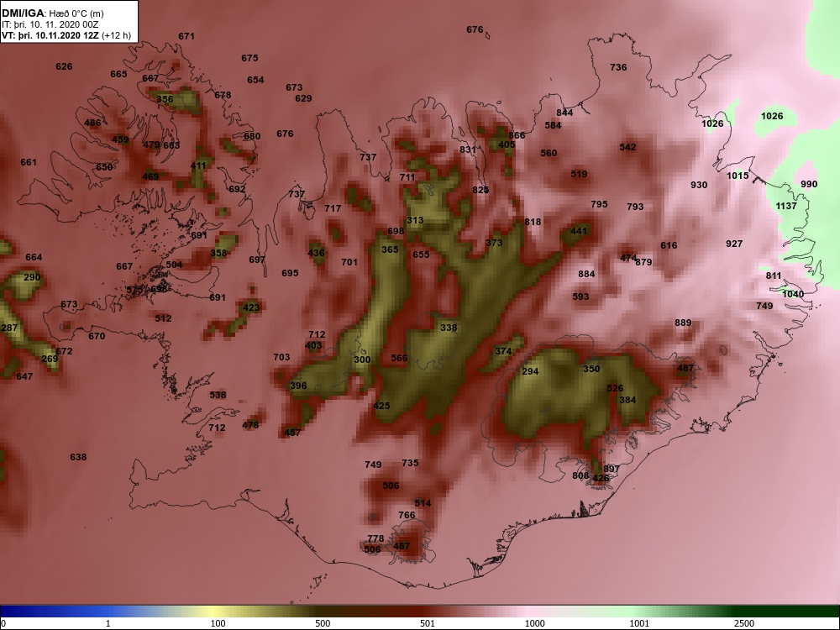Select the value 457 on the map
This screenshot has height=630, width=840.
[x=292, y=433]
